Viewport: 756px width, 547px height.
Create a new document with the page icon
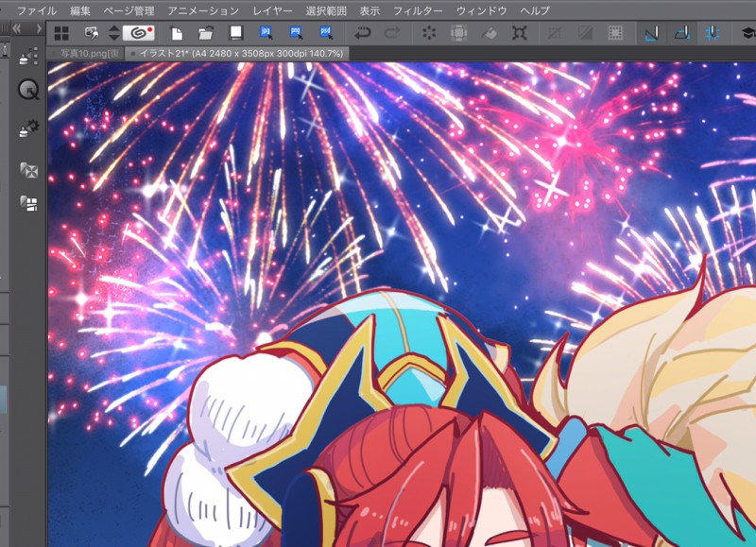click(x=177, y=33)
